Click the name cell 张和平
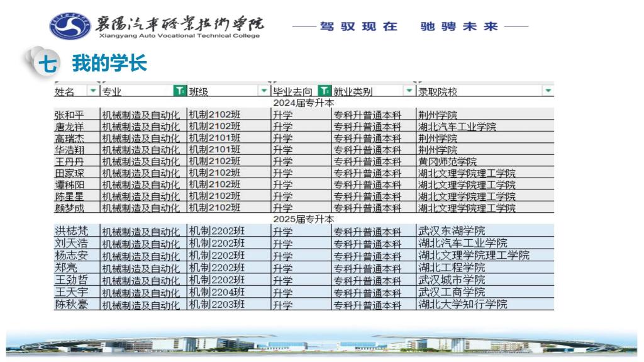644x362 pixels. click(x=69, y=115)
